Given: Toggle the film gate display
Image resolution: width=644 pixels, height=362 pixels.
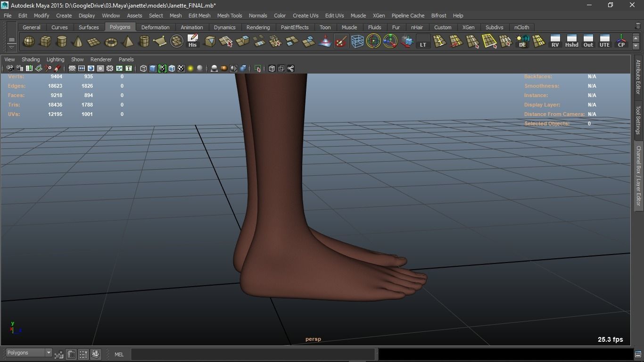Looking at the screenshot, I should [x=82, y=68].
